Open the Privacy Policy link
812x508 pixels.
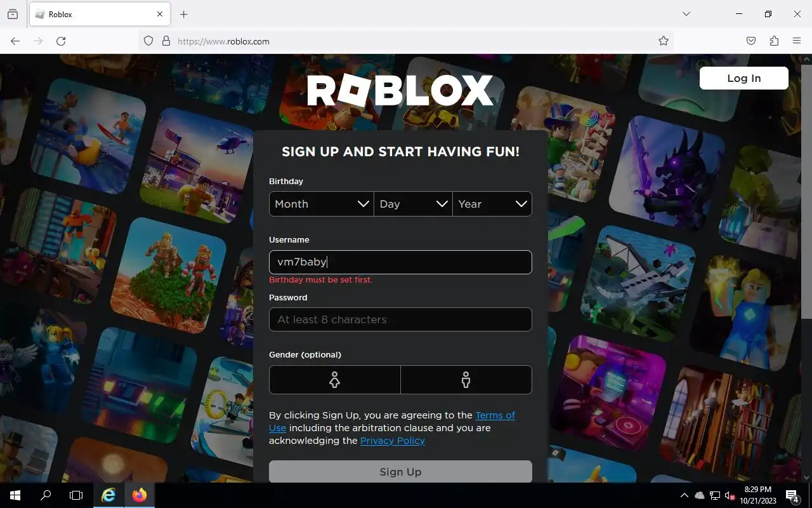click(x=393, y=441)
